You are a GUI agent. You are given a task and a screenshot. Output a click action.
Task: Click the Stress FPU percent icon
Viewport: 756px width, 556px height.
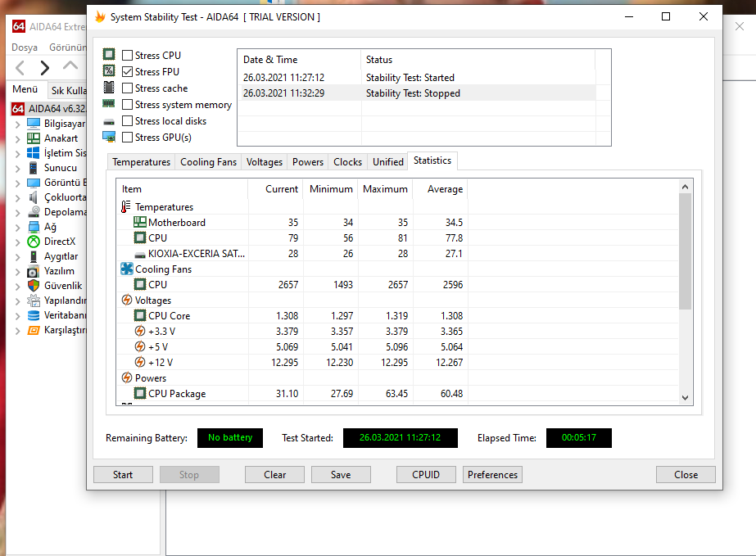point(109,71)
